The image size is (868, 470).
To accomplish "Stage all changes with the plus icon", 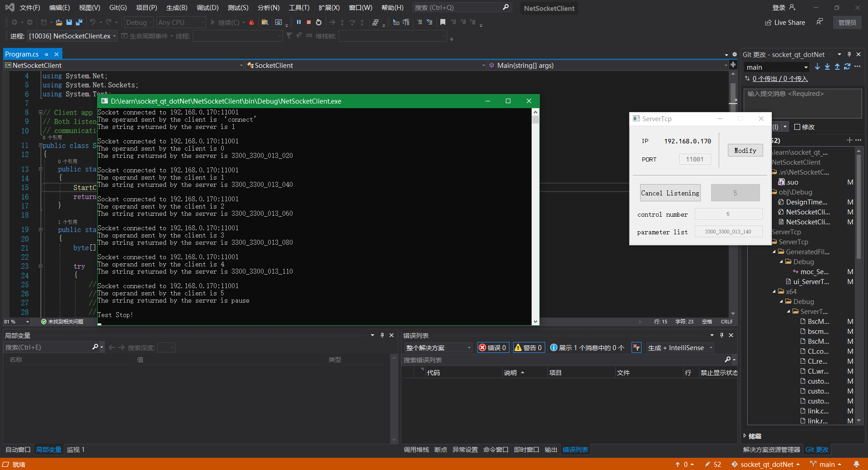I will 849,140.
